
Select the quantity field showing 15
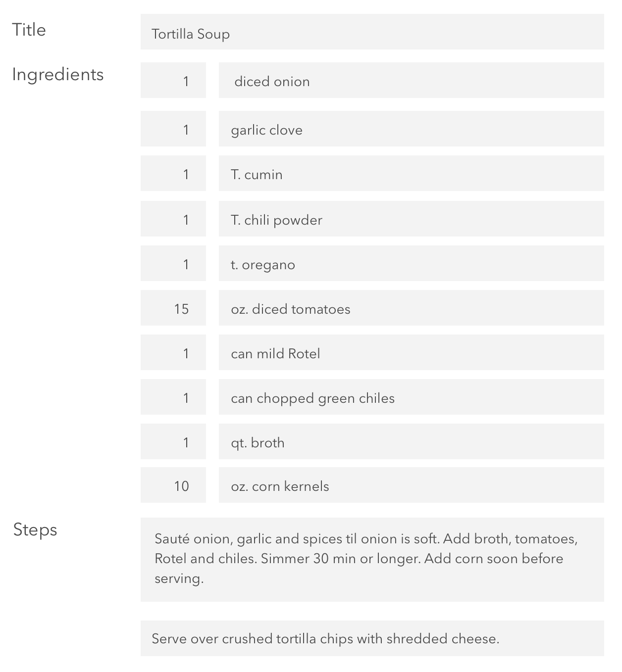click(x=173, y=308)
